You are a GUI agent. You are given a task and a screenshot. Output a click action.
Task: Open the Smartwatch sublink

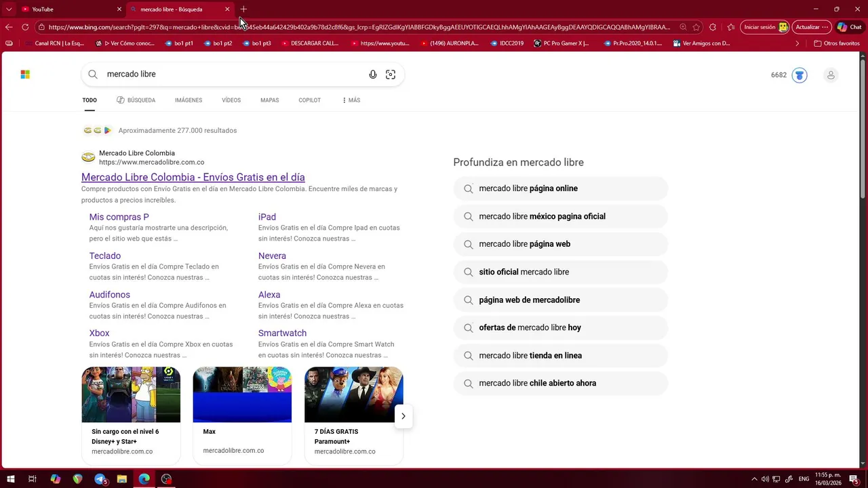pyautogui.click(x=282, y=333)
